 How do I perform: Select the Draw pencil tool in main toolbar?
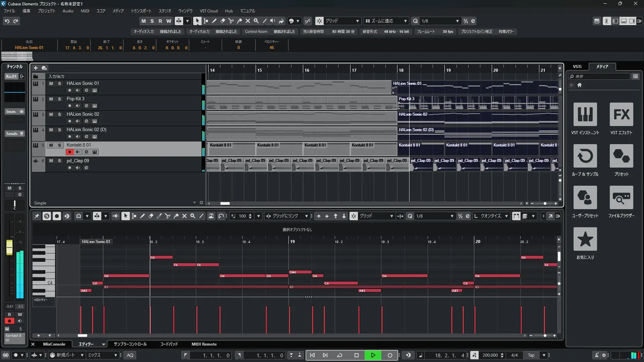point(214,21)
